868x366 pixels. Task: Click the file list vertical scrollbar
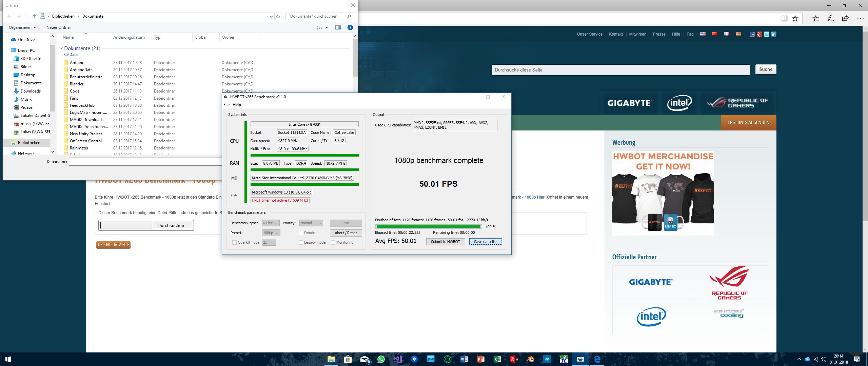pos(355,58)
